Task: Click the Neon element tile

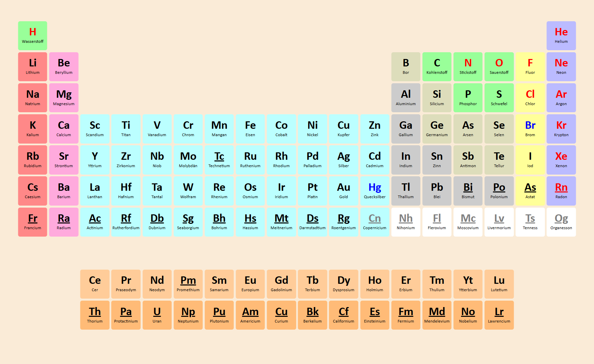Action: tap(561, 67)
